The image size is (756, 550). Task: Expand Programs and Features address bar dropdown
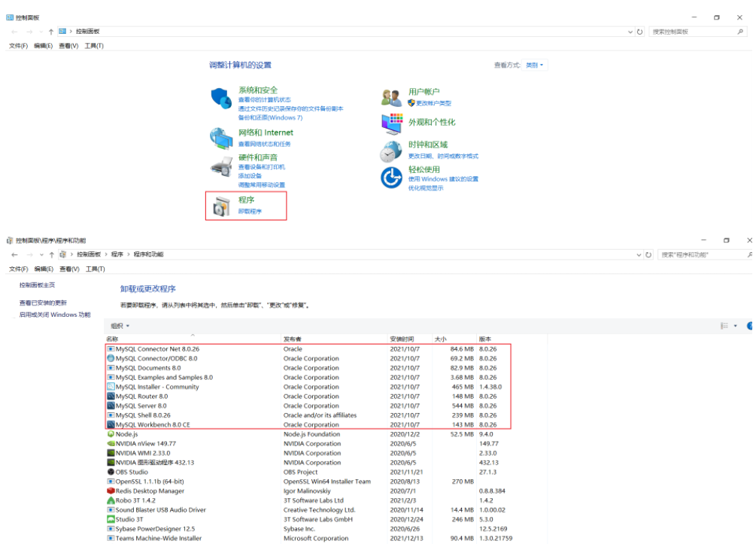pos(639,254)
